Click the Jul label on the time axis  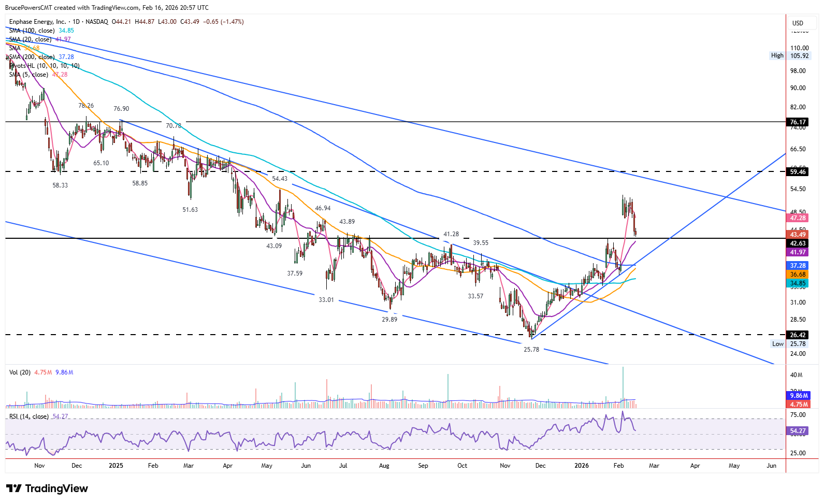[343, 466]
